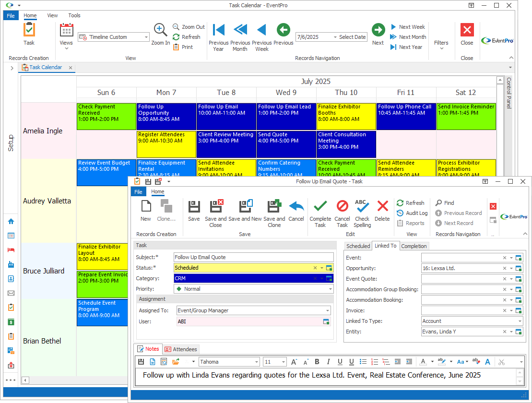The width and height of the screenshot is (532, 403).
Task: Apply bold formatting in the Notes editor
Action: pos(317,361)
